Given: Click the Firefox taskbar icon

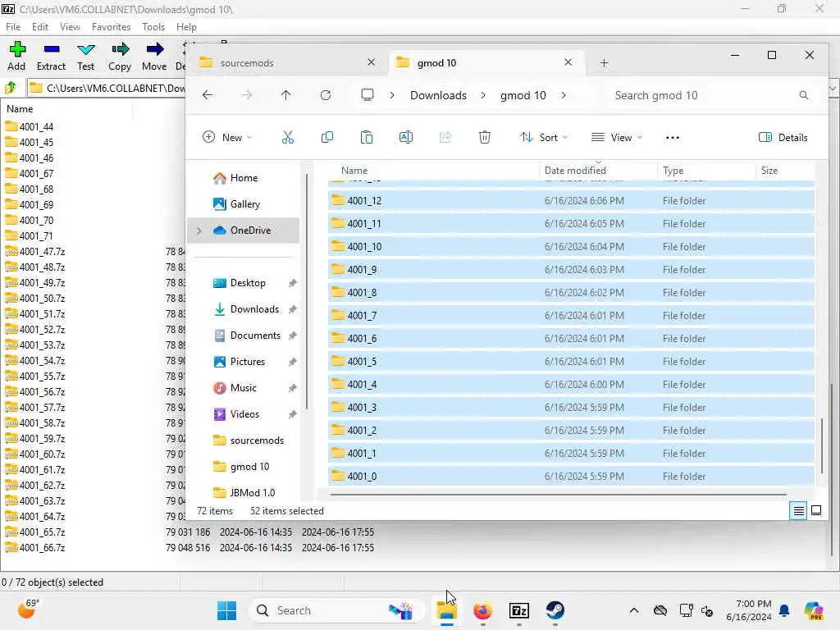Looking at the screenshot, I should coord(482,610).
